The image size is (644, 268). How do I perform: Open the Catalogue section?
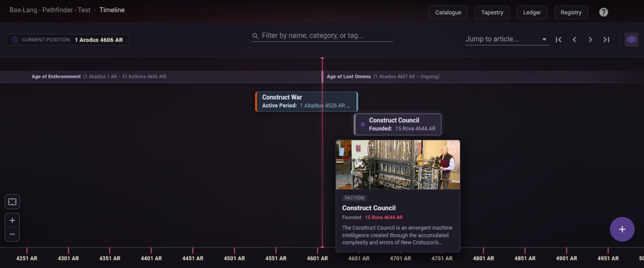tap(448, 12)
